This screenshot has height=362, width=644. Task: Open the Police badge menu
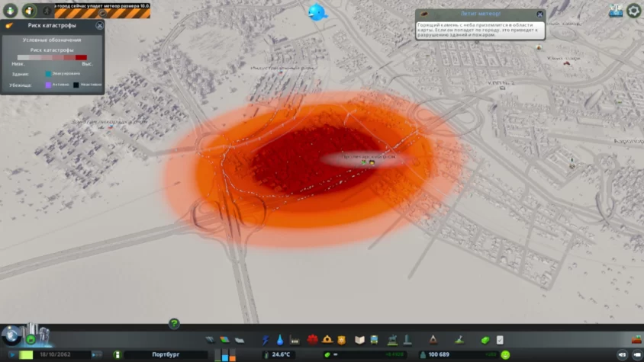(x=341, y=340)
